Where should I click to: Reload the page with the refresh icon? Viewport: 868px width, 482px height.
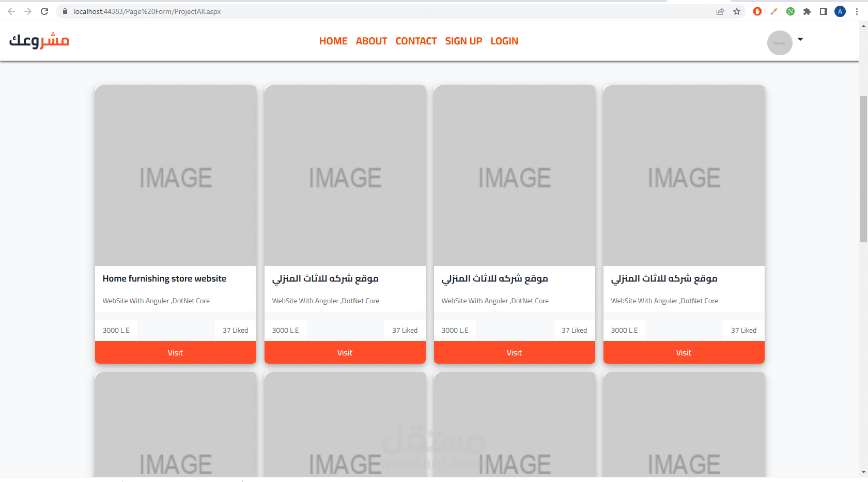click(44, 11)
